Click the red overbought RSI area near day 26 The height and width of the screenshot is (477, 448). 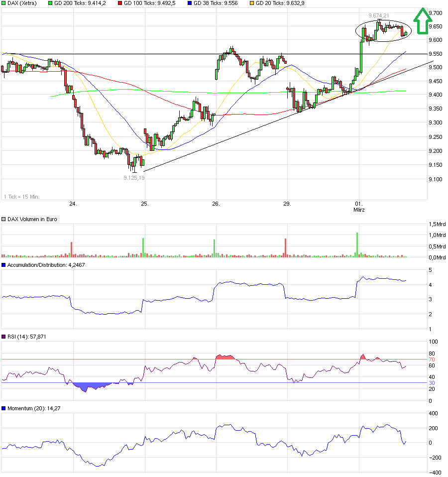[x=225, y=357]
